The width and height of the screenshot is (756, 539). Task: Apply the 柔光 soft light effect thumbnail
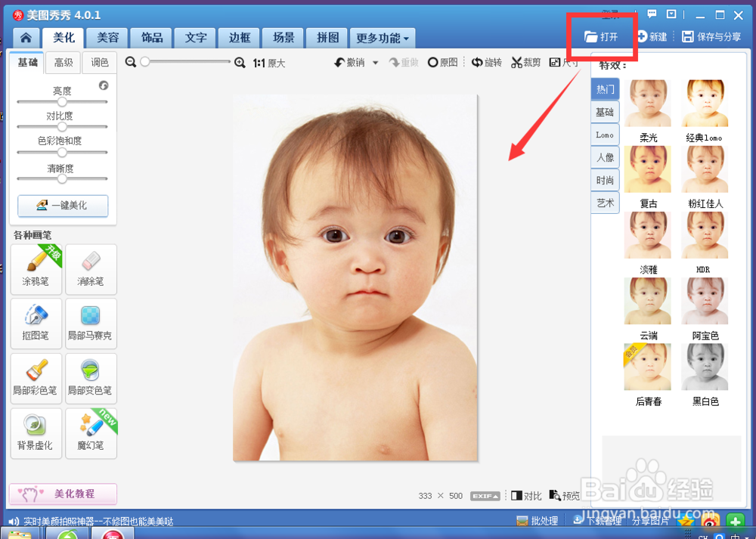coord(648,103)
